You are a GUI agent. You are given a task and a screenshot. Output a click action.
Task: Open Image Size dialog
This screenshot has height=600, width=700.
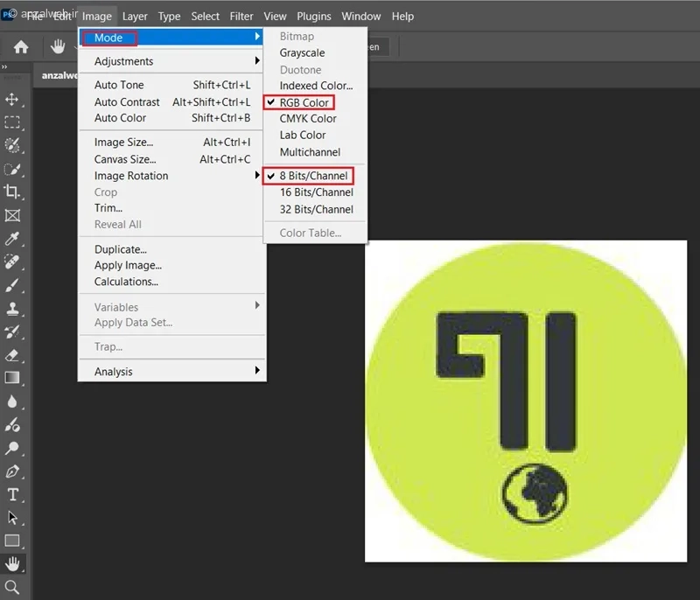[x=171, y=143]
